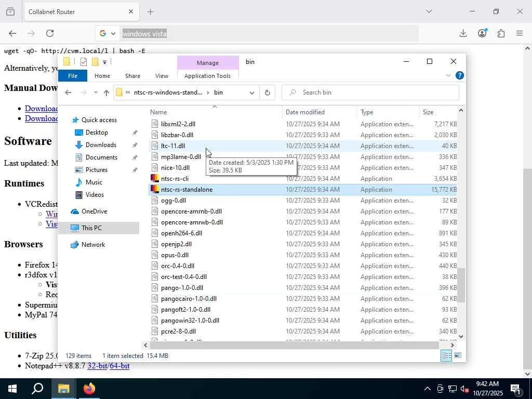Sort by Type column header

point(388,112)
